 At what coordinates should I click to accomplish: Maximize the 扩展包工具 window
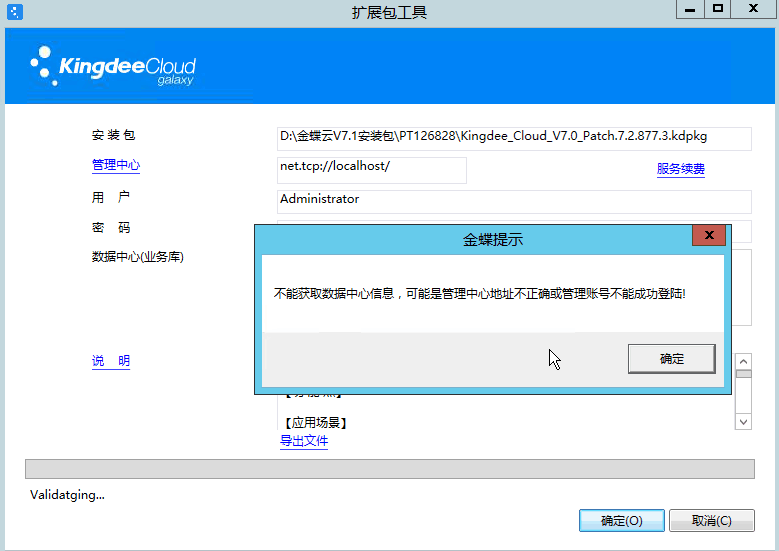click(x=717, y=9)
